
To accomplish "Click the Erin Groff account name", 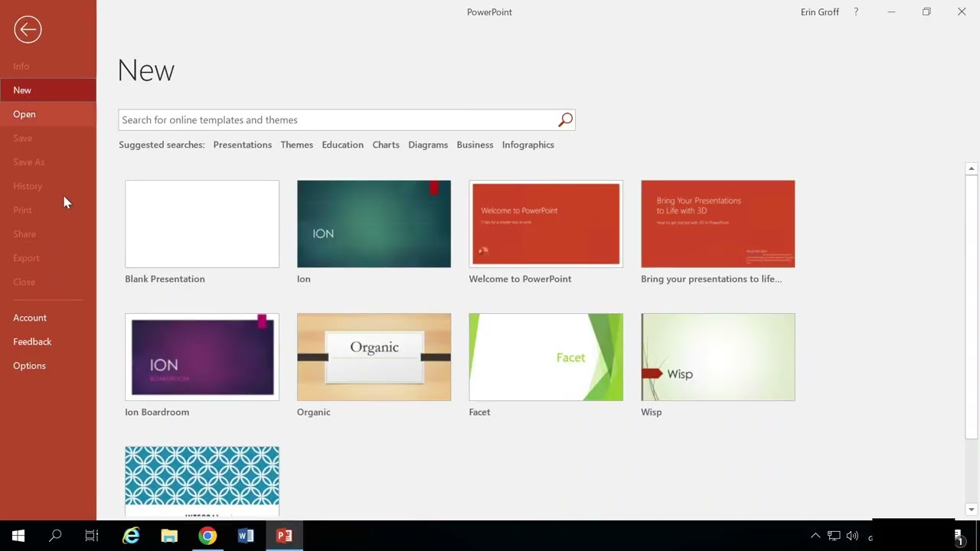I will coord(820,12).
